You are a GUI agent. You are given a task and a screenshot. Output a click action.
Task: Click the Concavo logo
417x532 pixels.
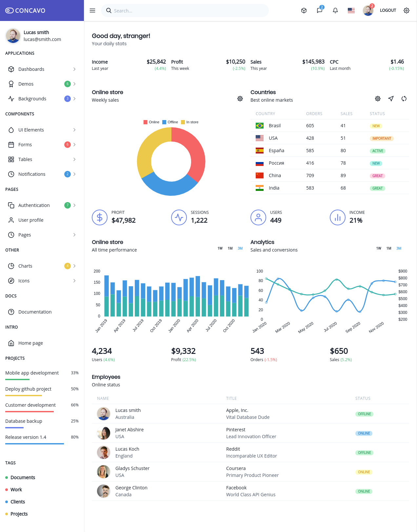coord(26,10)
